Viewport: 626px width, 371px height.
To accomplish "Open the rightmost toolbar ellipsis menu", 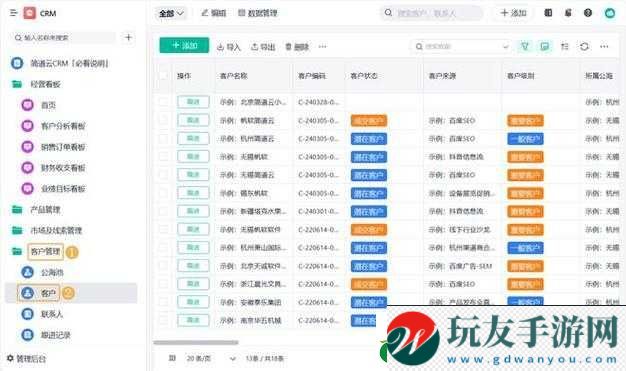I will point(604,46).
